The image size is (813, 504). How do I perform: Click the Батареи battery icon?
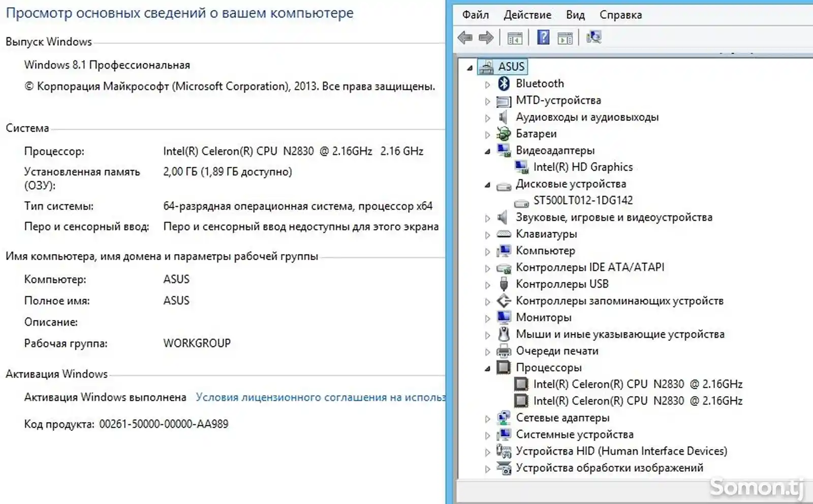point(504,134)
